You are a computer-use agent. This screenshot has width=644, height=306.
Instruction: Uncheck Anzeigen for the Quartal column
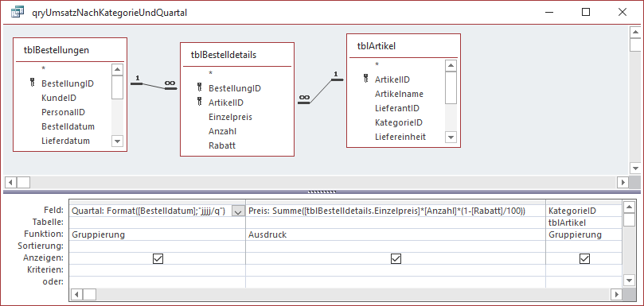[x=158, y=258]
